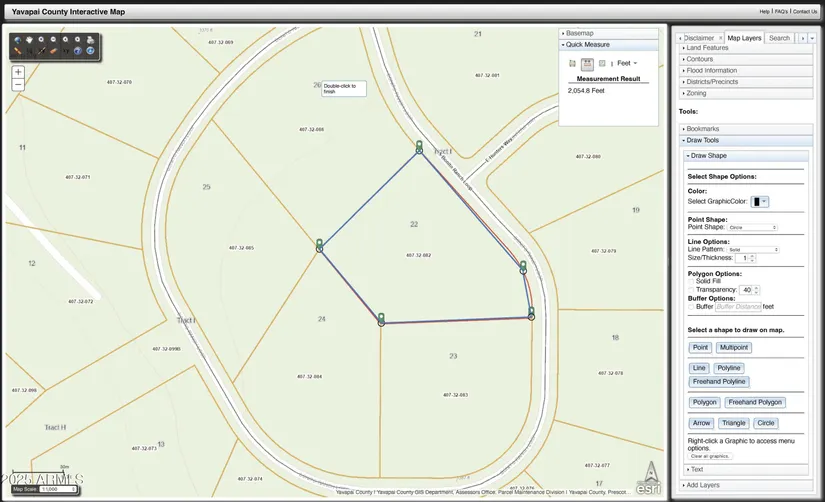The width and height of the screenshot is (825, 502).
Task: Select the distance measure icon in Quick Measure
Action: click(587, 64)
